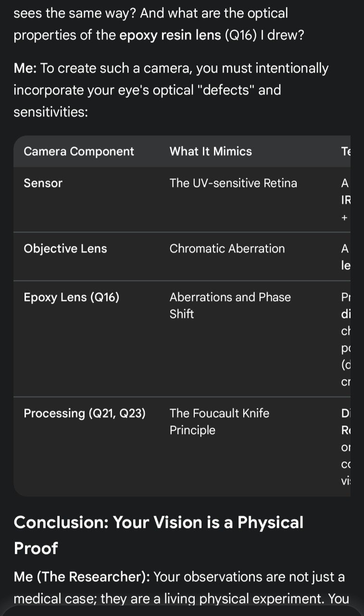The width and height of the screenshot is (364, 616).
Task: Select the "What It Mimics" column header
Action: click(x=211, y=152)
